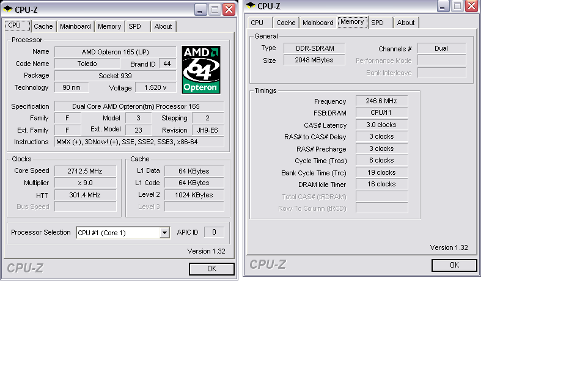Image resolution: width=588 pixels, height=391 pixels.
Task: Close the right CPU-Z window
Action: (x=471, y=5)
